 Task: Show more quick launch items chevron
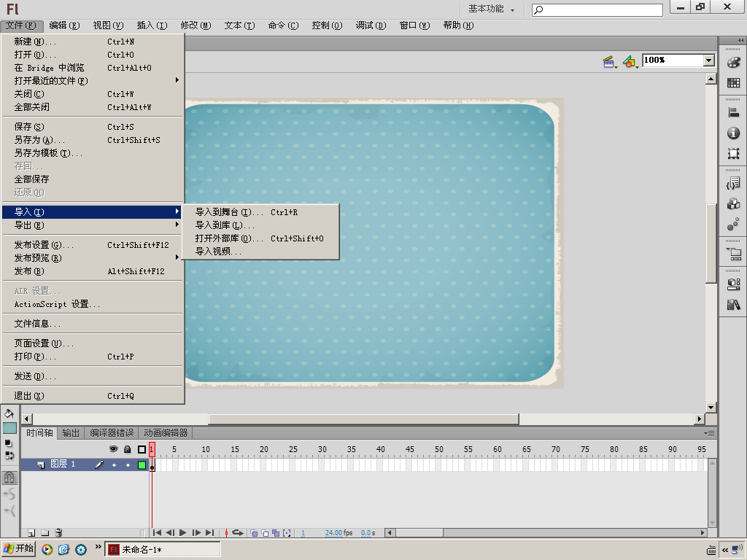click(98, 547)
